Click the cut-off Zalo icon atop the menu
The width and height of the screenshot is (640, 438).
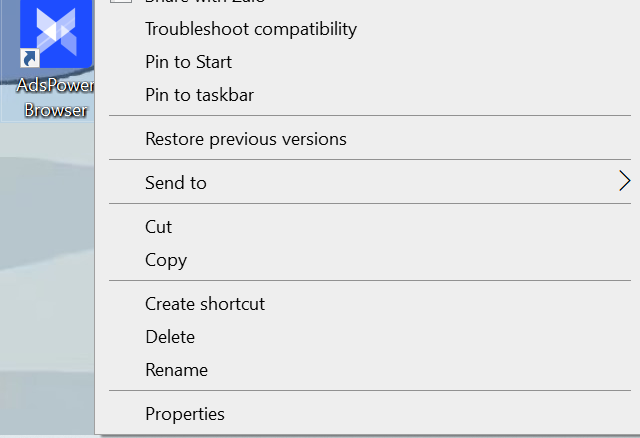(x=120, y=2)
